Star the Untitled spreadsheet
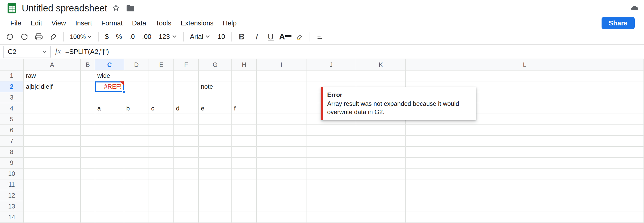This screenshot has width=644, height=223. coord(116,8)
